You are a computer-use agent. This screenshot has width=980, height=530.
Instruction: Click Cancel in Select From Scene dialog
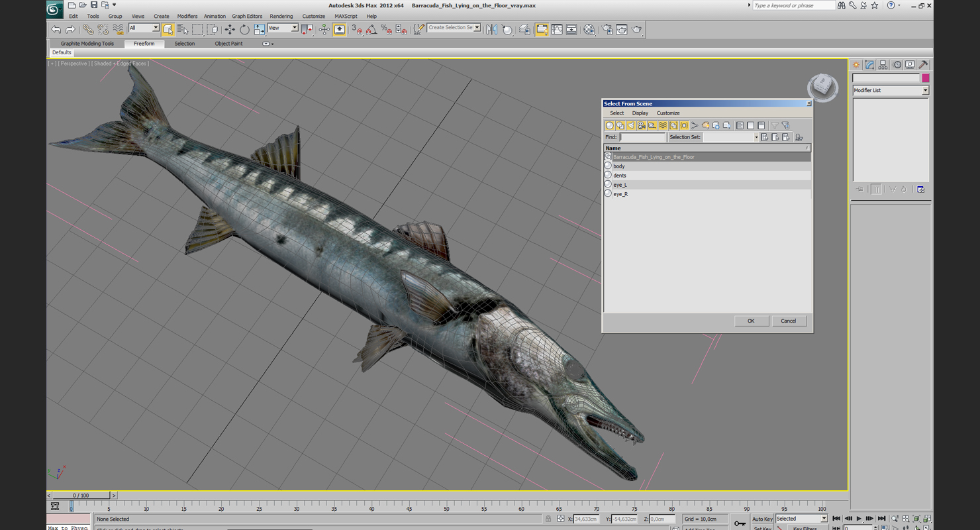[788, 321]
